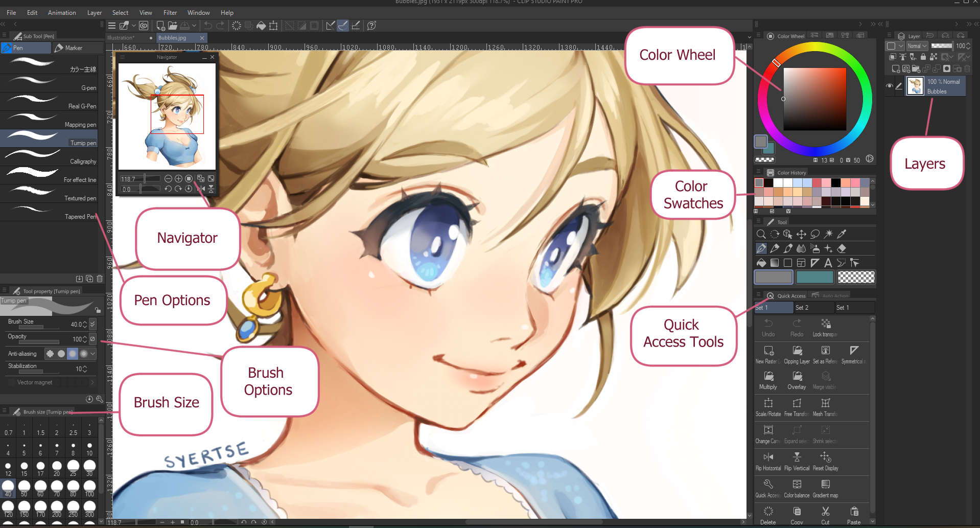Click Scale/Rotate in Quick Access
Screen dimensions: 980x528
pyautogui.click(x=768, y=407)
